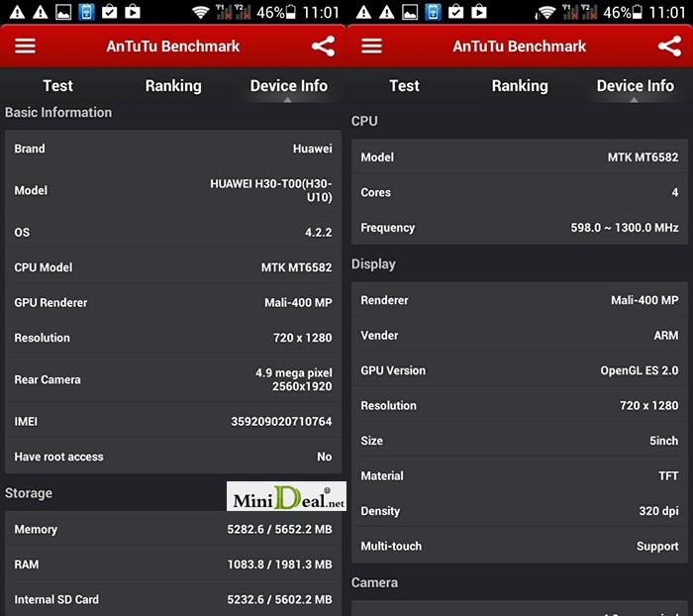Tap Wi-Fi icon in left status bar
The height and width of the screenshot is (616, 693).
[200, 12]
